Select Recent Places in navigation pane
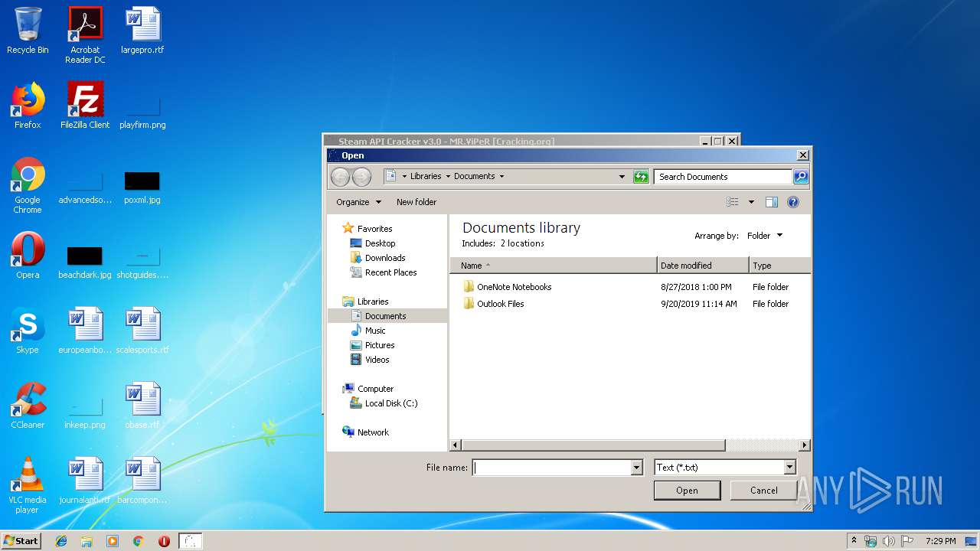The image size is (980, 551). (384, 272)
